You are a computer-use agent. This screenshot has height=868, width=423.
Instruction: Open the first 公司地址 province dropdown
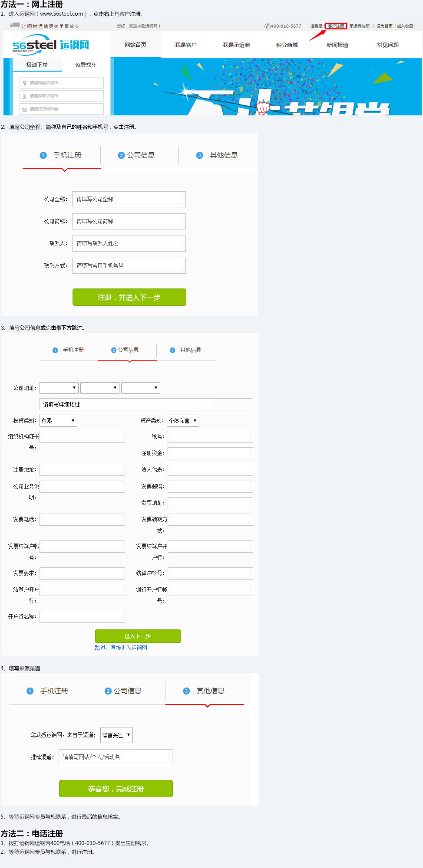tap(59, 388)
